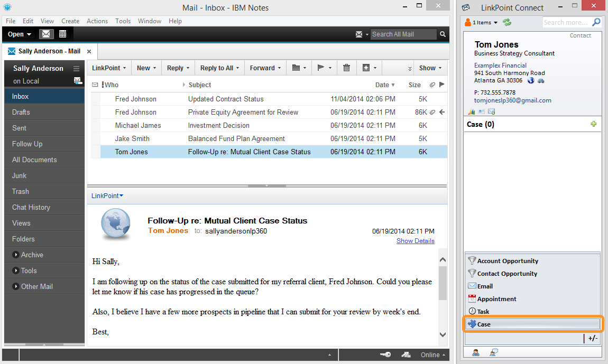Open the Follow Up folder
Screen dimensions: 608x364
(44, 144)
